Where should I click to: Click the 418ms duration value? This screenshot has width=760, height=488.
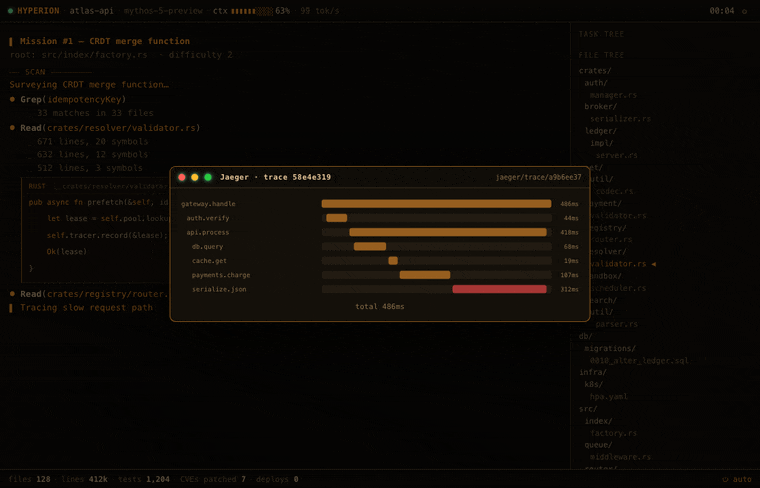[570, 233]
